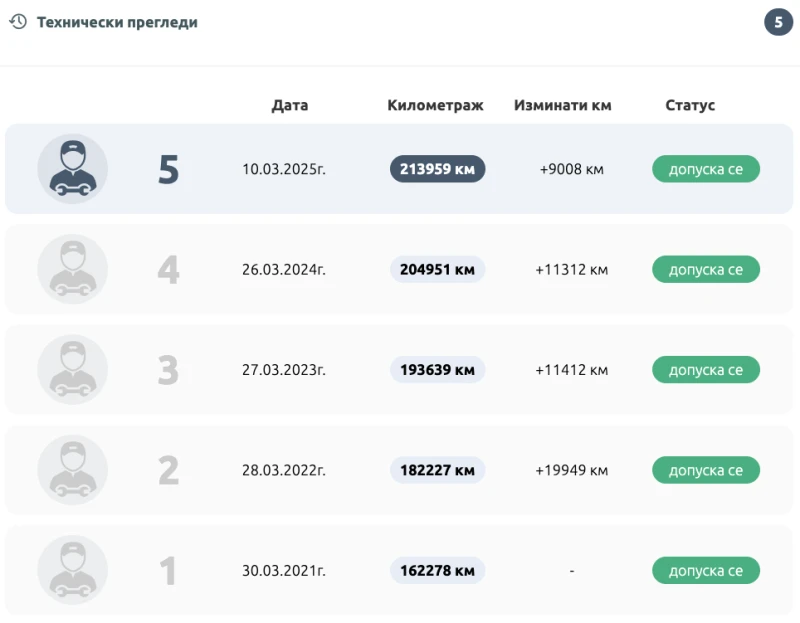This screenshot has height=623, width=800.
Task: Open the inspection counter badge showing 5
Action: (x=778, y=21)
